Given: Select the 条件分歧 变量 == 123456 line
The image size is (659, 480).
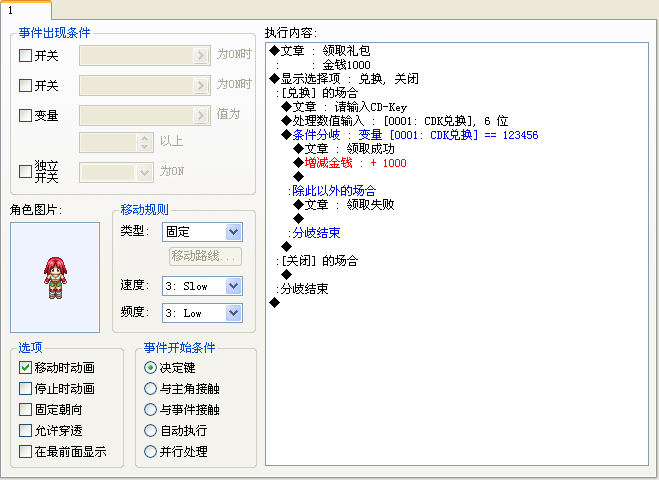Looking at the screenshot, I should tap(410, 135).
